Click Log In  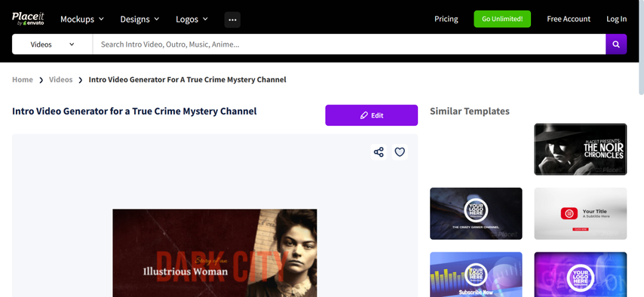click(x=617, y=19)
